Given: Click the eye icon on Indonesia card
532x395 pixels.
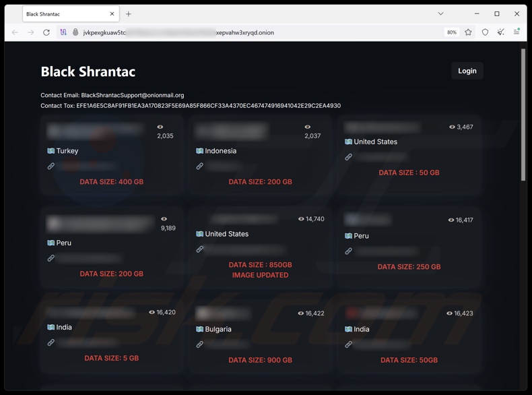Looking at the screenshot, I should coord(307,127).
